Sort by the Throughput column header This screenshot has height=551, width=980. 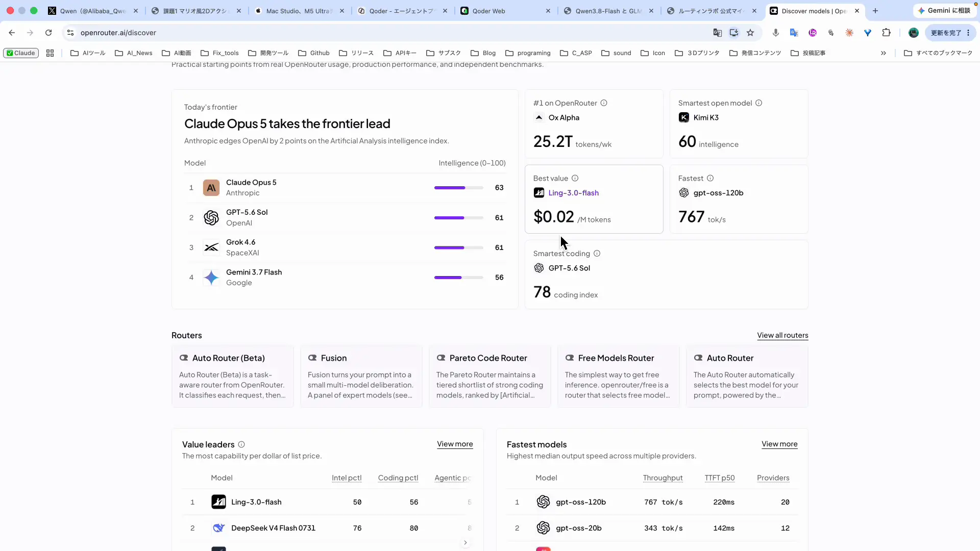[x=663, y=478]
